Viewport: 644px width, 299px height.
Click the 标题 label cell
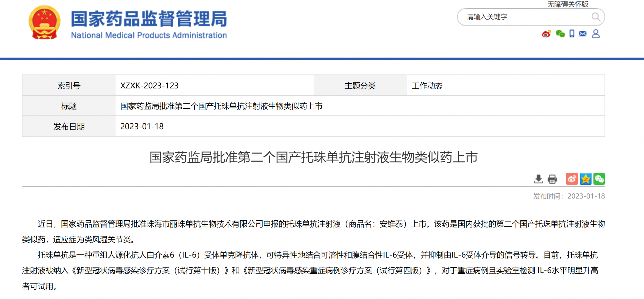[x=69, y=106]
